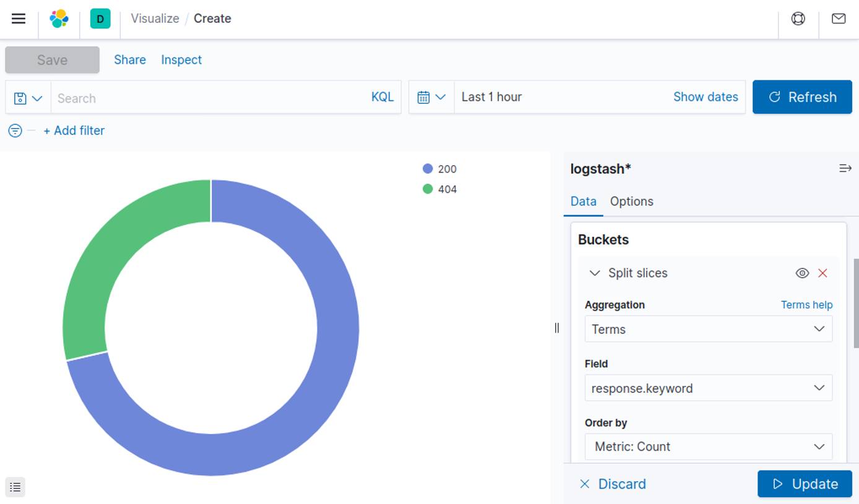Hide the Split slices bucket with the eye toggle
This screenshot has width=859, height=504.
(x=802, y=273)
